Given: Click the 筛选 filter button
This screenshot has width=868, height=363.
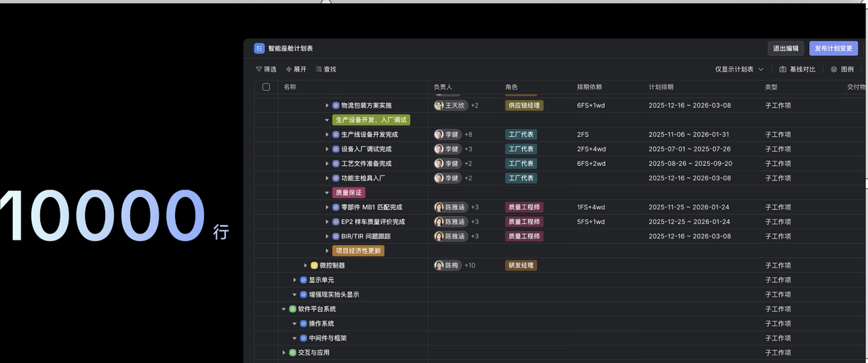Looking at the screenshot, I should 266,69.
